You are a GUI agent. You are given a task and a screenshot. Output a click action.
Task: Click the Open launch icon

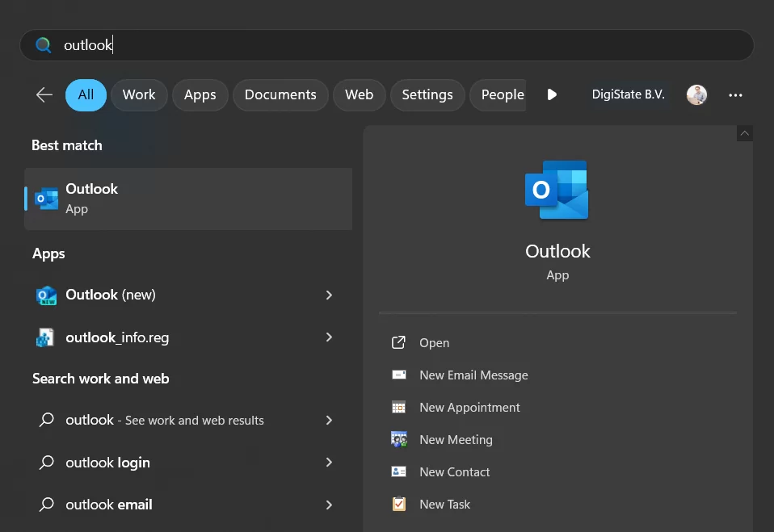(x=398, y=342)
